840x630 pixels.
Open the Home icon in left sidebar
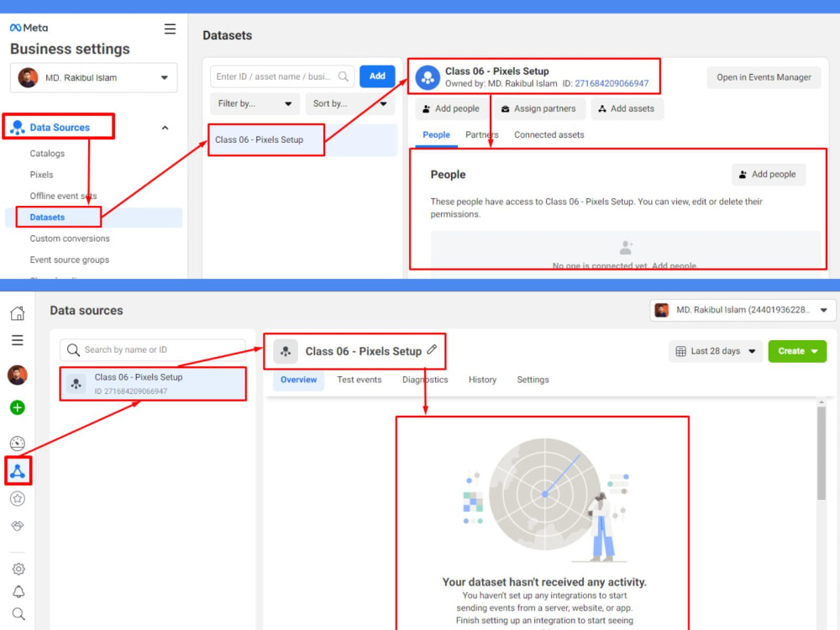click(x=17, y=312)
